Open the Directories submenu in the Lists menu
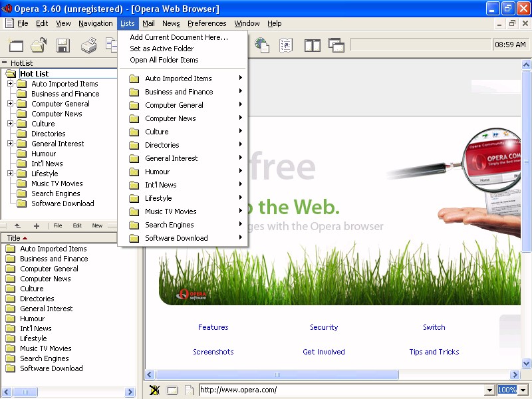The height and width of the screenshot is (399, 532). 183,145
